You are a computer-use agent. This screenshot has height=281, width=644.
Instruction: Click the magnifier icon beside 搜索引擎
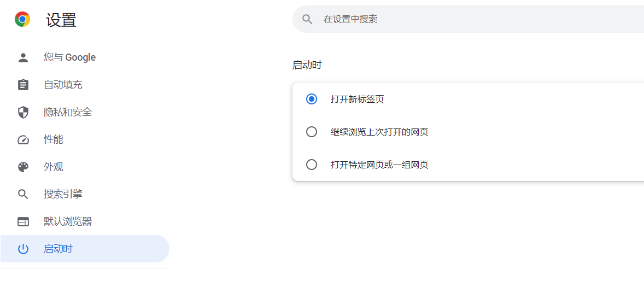(23, 194)
